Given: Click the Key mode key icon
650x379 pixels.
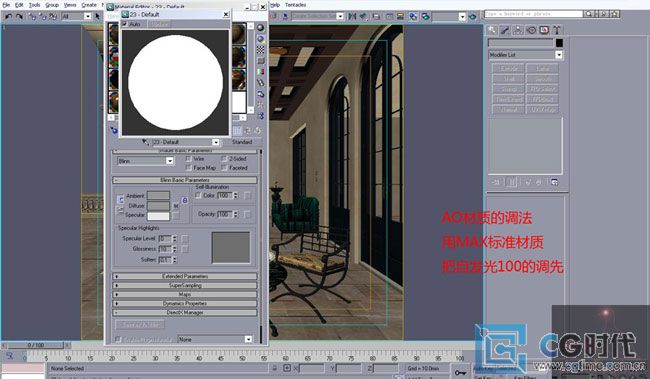Looking at the screenshot, I should coord(460,372).
